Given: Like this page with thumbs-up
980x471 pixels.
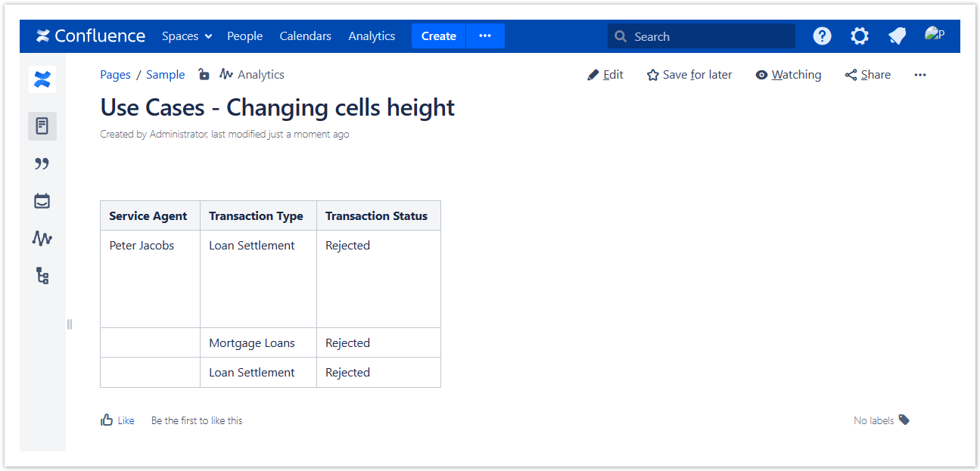Looking at the screenshot, I should click(x=117, y=420).
